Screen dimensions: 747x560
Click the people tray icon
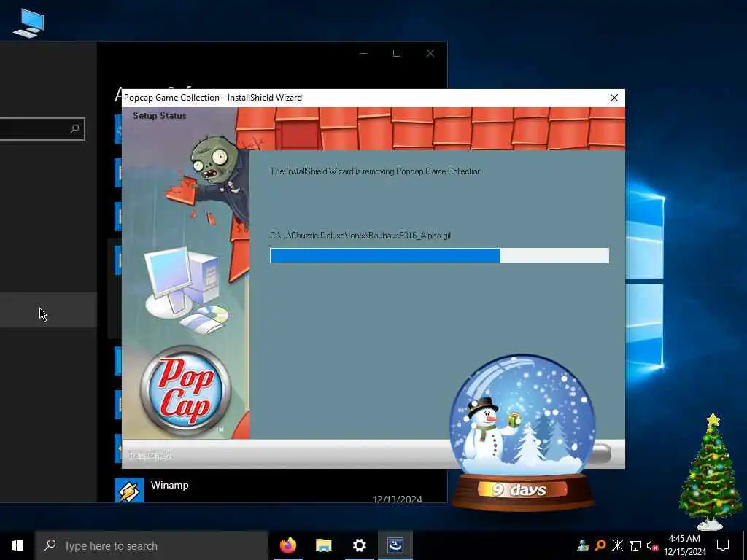(x=583, y=545)
